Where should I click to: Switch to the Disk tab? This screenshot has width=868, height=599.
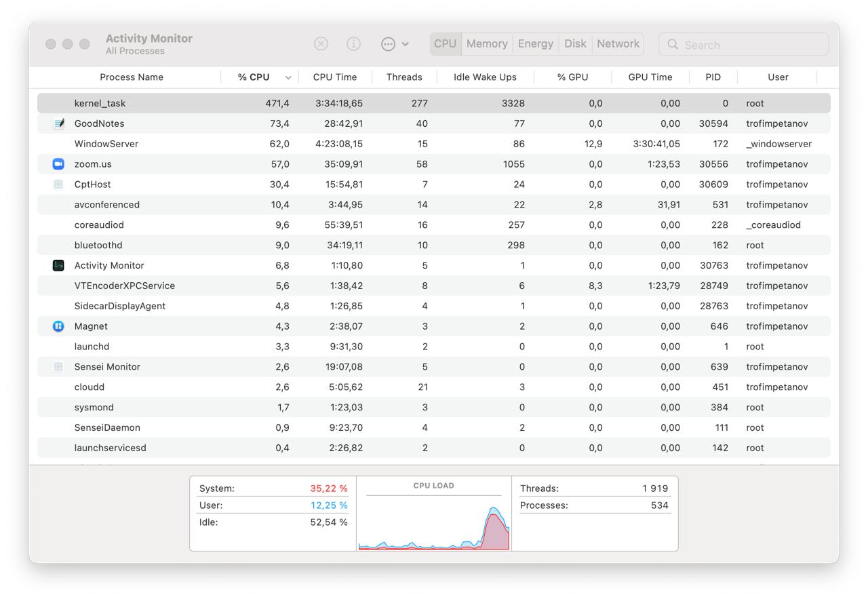pos(575,44)
